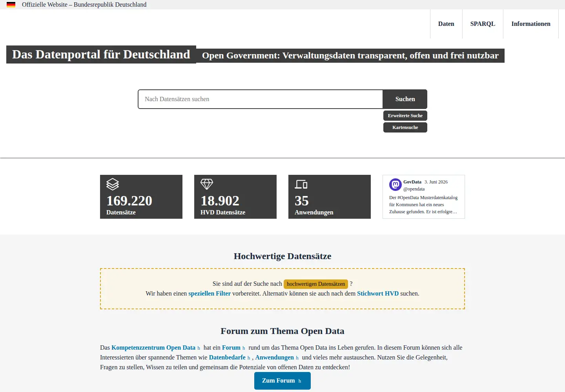The image size is (565, 392).
Task: Open the Informationen menu
Action: pyautogui.click(x=531, y=24)
